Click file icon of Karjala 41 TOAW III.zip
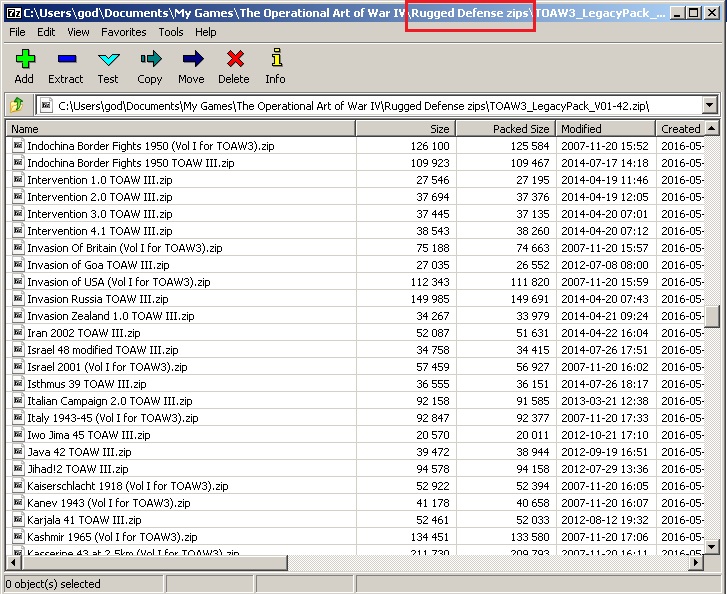The width and height of the screenshot is (727, 594). [x=18, y=519]
